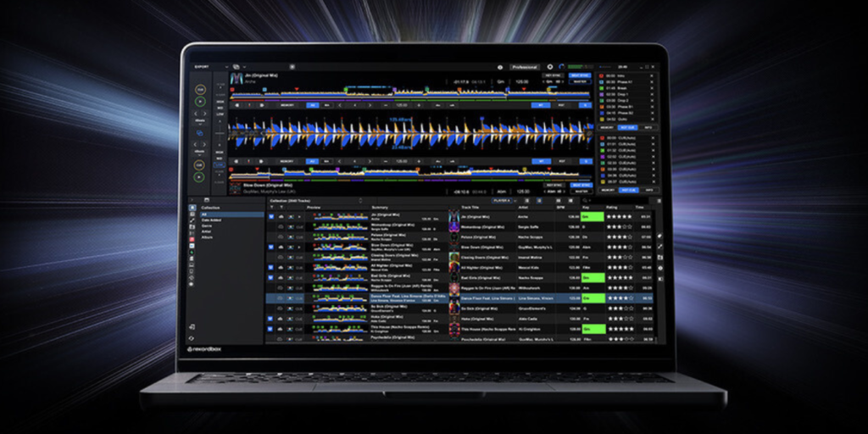Double the loop length on top deck
The width and height of the screenshot is (868, 434).
370,105
